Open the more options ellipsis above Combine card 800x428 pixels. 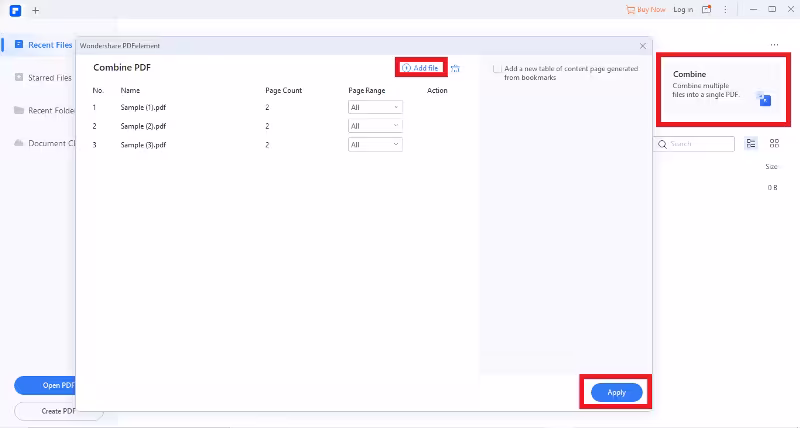point(774,45)
